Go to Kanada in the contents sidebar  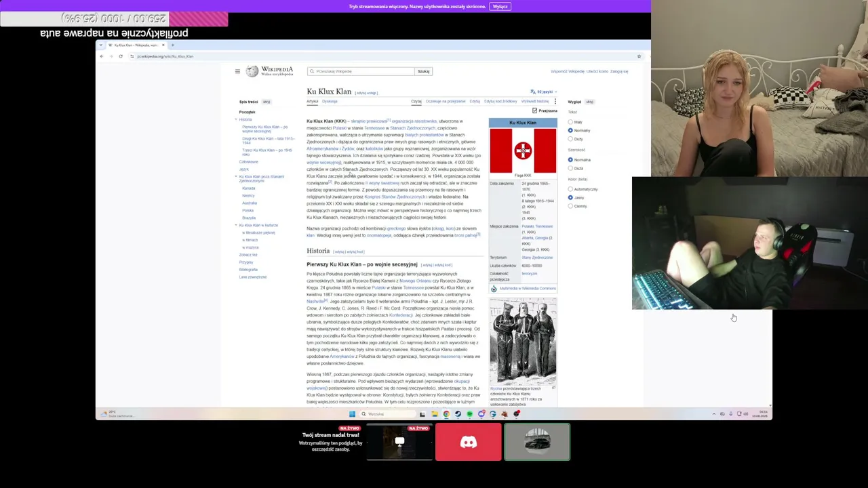248,188
